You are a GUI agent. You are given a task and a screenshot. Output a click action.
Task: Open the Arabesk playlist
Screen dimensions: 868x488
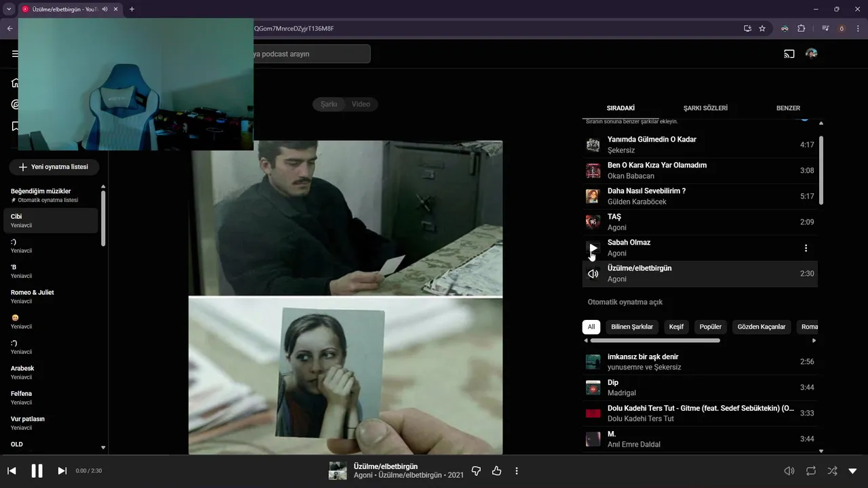(51, 372)
